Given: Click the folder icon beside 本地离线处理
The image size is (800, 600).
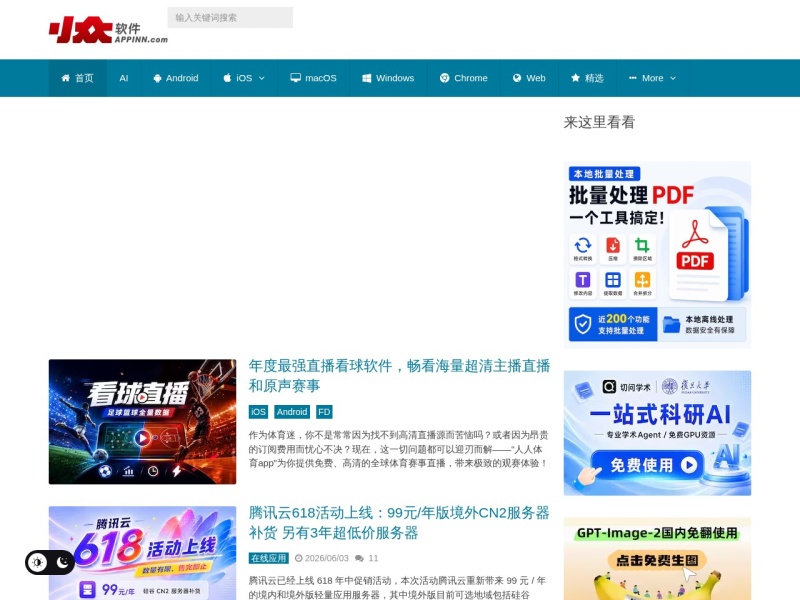Looking at the screenshot, I should pyautogui.click(x=671, y=324).
